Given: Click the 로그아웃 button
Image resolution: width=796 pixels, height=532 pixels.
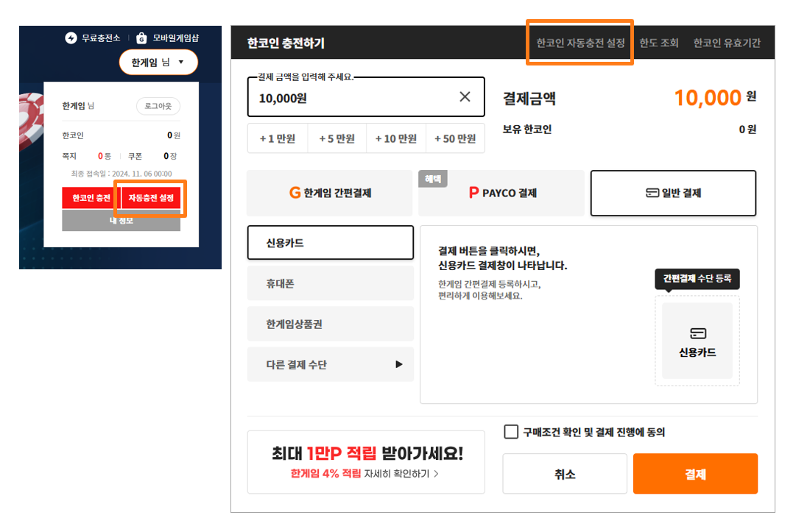Looking at the screenshot, I should coord(158,106).
